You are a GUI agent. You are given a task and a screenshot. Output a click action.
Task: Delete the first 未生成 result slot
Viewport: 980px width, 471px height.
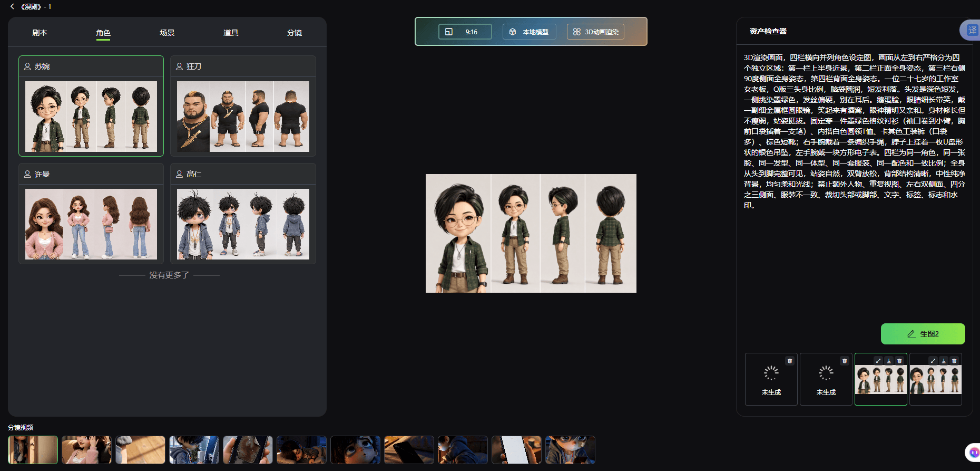tap(789, 361)
